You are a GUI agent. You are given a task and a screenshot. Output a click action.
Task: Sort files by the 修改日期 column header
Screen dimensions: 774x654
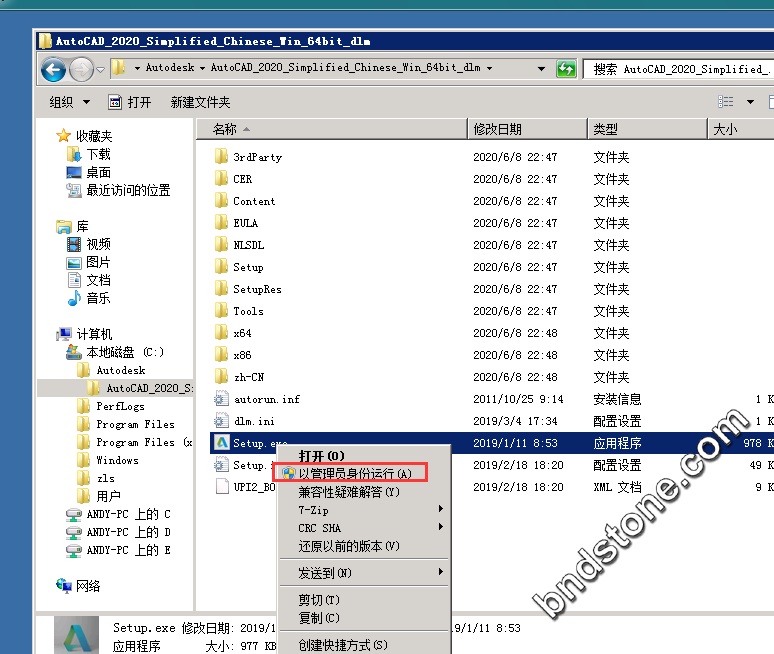(x=498, y=129)
